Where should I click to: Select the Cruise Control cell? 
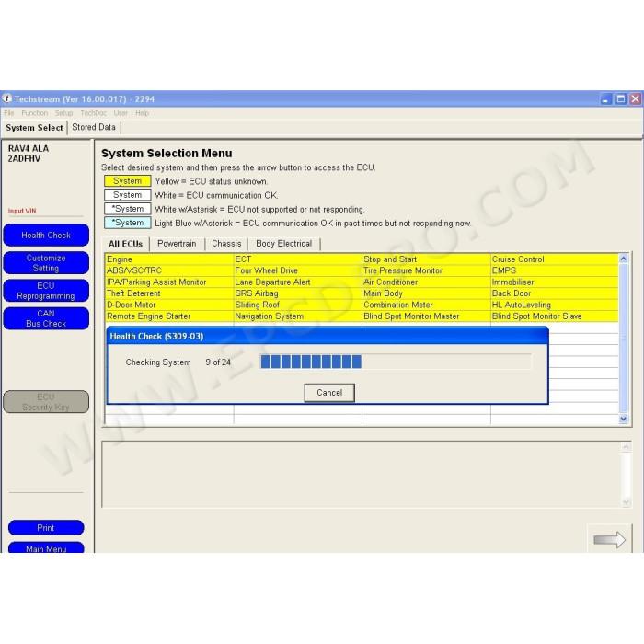555,259
